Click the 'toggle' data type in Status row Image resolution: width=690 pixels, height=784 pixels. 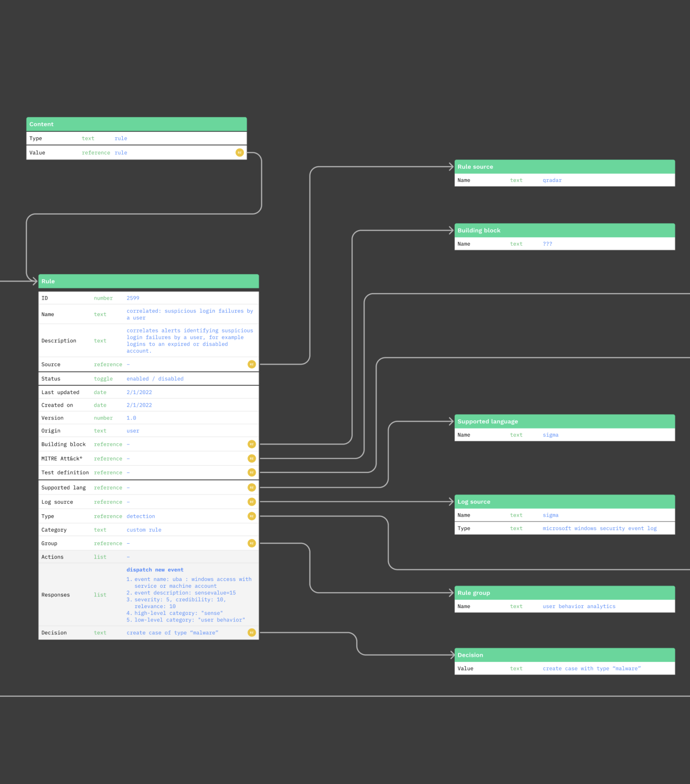click(x=103, y=379)
